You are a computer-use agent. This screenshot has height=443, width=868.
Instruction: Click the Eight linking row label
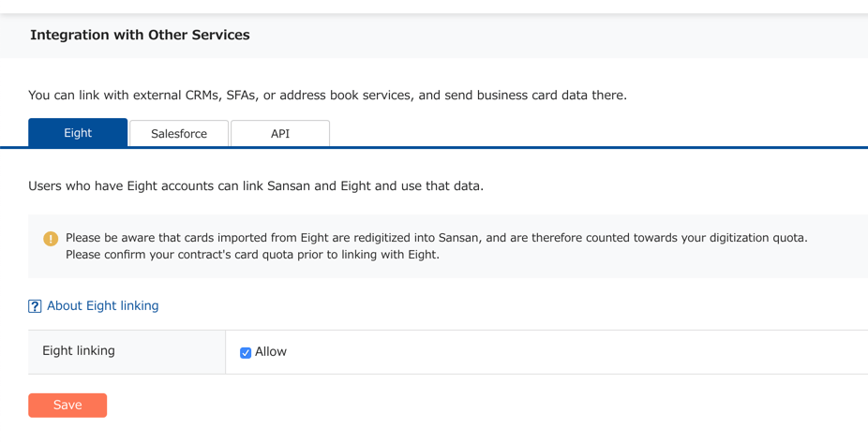click(79, 350)
